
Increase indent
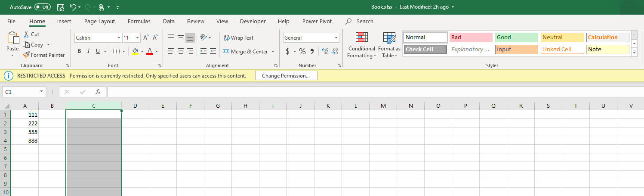pos(213,51)
